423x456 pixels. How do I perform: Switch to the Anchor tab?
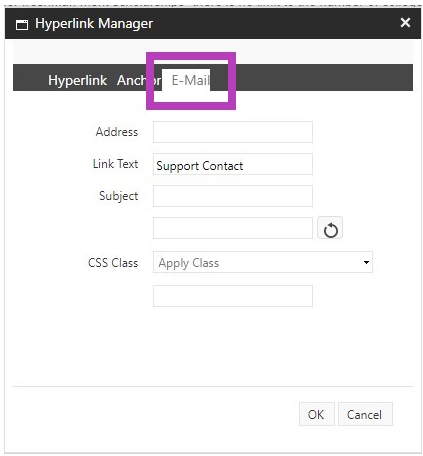139,80
